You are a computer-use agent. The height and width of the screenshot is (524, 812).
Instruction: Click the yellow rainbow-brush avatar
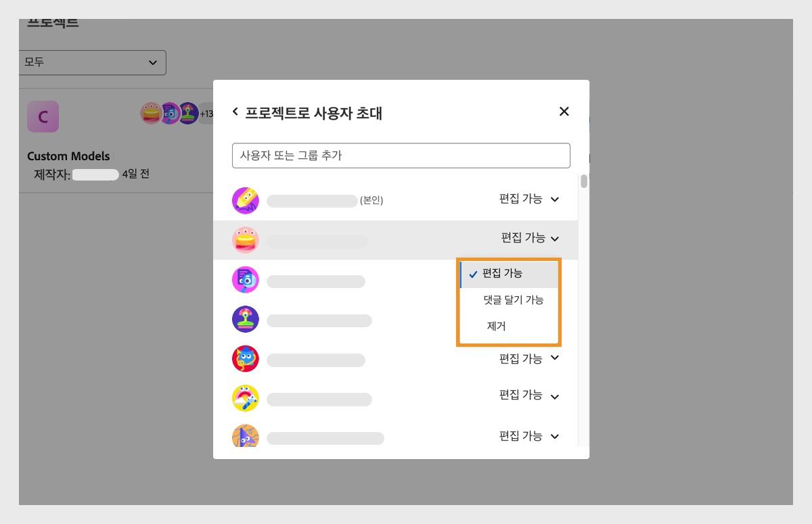(246, 399)
